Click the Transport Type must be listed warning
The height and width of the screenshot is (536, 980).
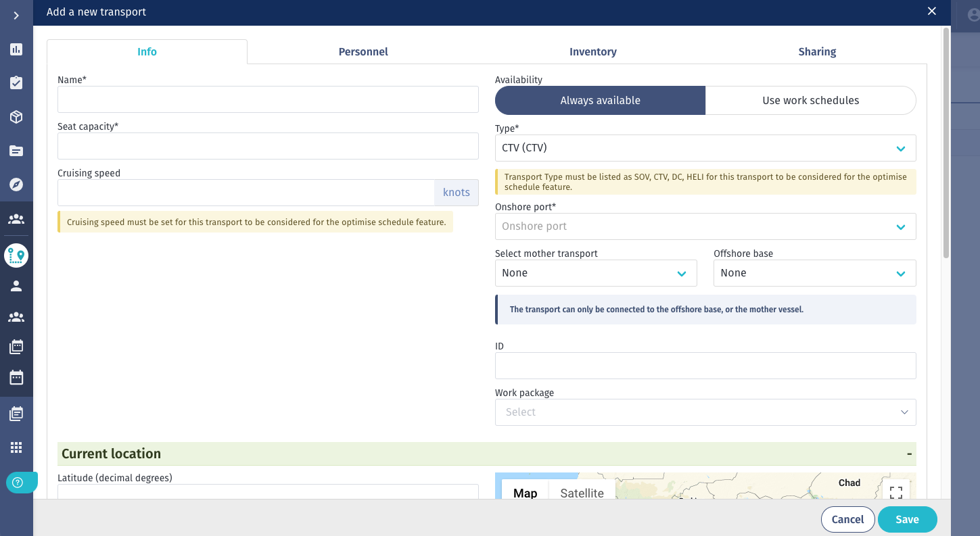pyautogui.click(x=705, y=182)
